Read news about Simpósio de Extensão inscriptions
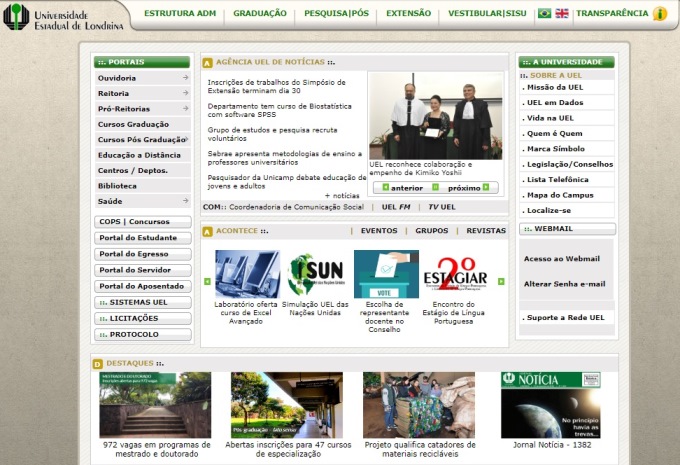The height and width of the screenshot is (465, 680). coord(277,86)
